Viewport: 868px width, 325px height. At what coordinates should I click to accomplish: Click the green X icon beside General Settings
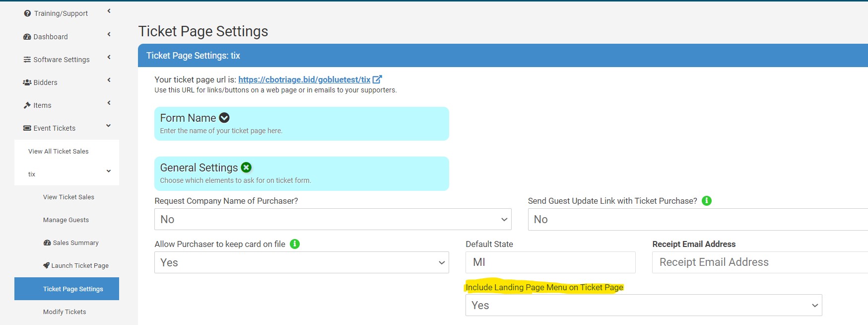tap(246, 167)
